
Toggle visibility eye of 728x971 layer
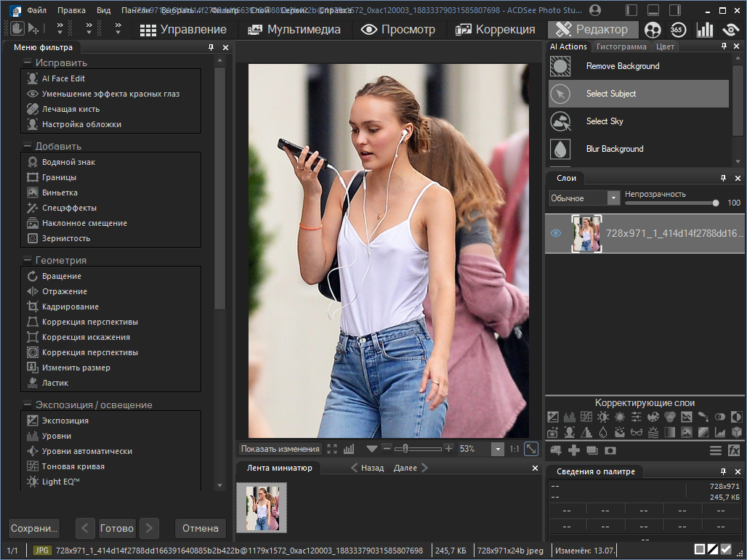[555, 233]
